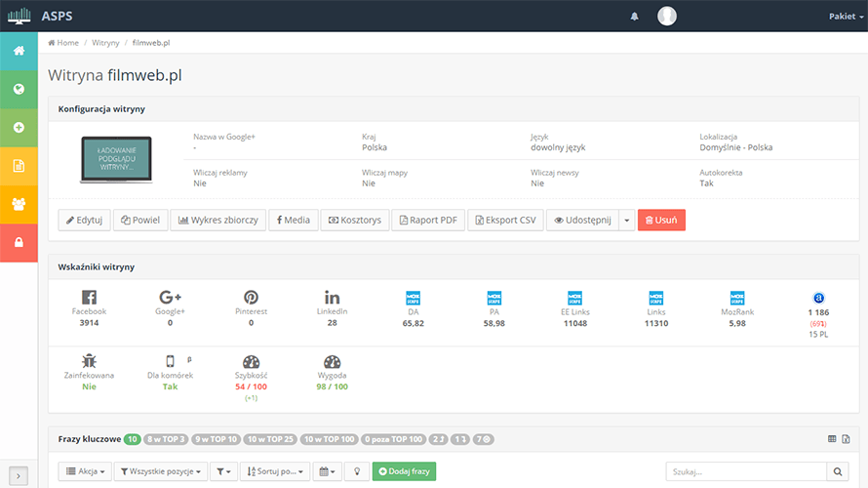Viewport: 868px width, 488px height.
Task: Click the Alexa rank icon
Action: pyautogui.click(x=818, y=298)
